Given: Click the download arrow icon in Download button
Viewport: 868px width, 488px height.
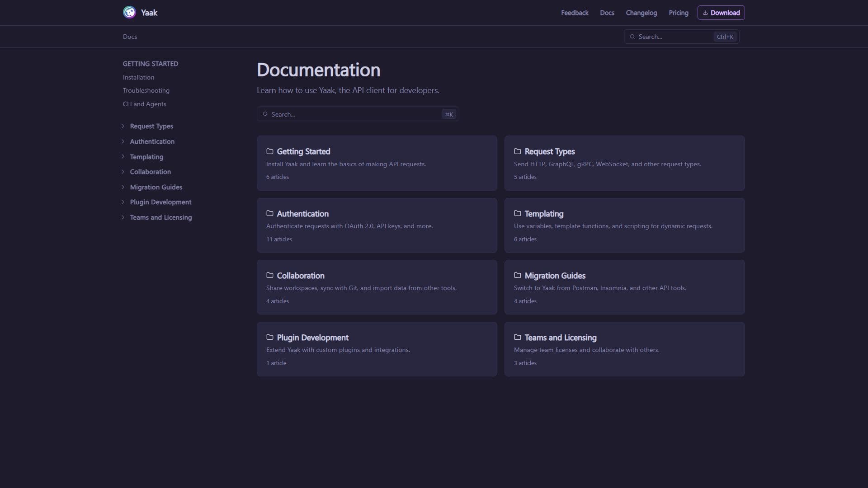Looking at the screenshot, I should pyautogui.click(x=705, y=13).
